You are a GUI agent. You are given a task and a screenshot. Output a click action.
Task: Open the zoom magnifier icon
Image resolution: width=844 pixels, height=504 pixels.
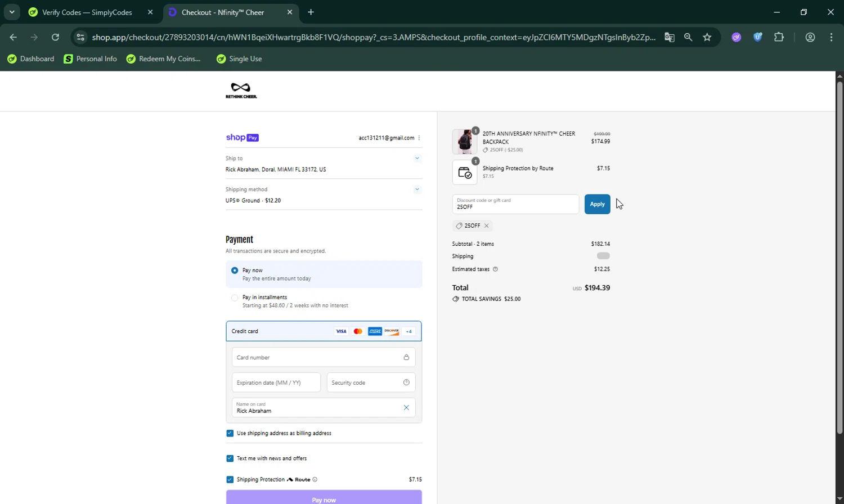pyautogui.click(x=688, y=37)
